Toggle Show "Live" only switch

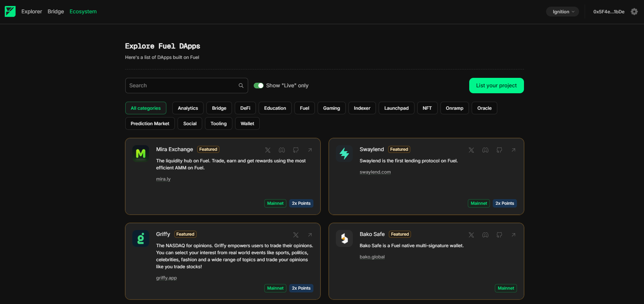tap(259, 86)
